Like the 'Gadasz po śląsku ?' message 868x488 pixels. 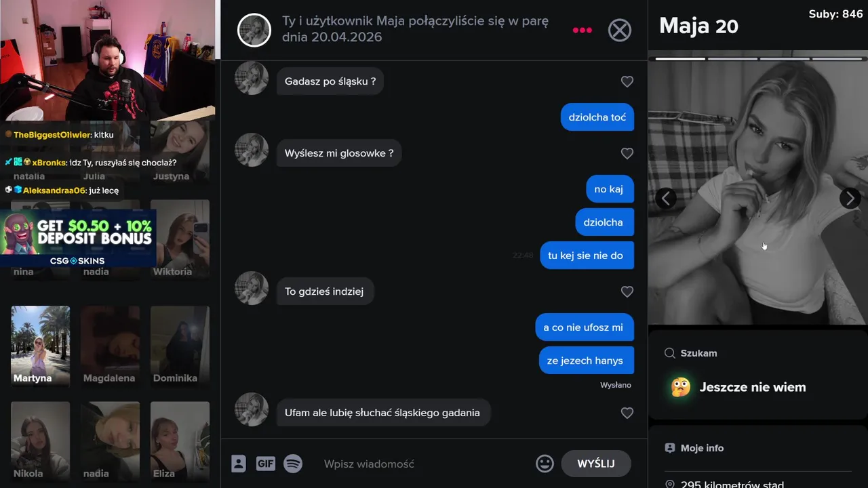tap(627, 81)
